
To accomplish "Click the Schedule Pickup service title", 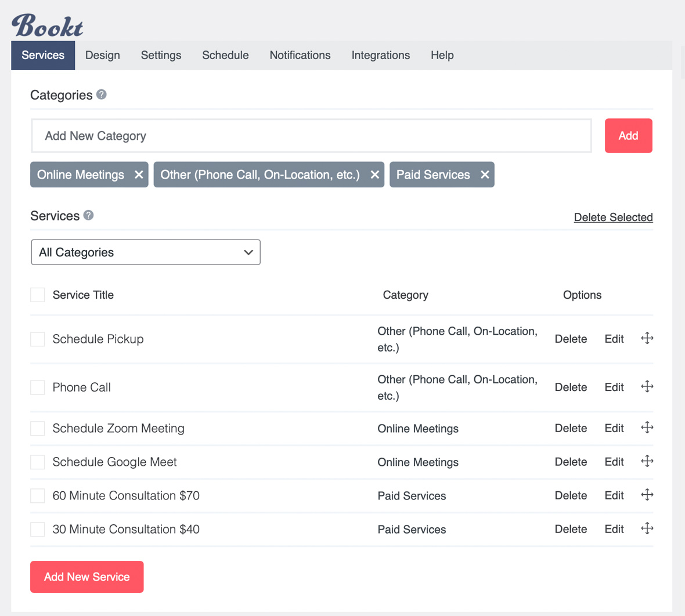I will (x=98, y=339).
